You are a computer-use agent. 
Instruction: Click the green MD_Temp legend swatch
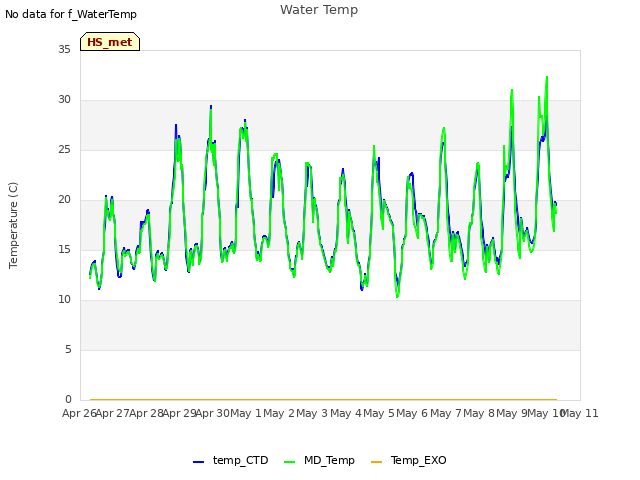289,462
